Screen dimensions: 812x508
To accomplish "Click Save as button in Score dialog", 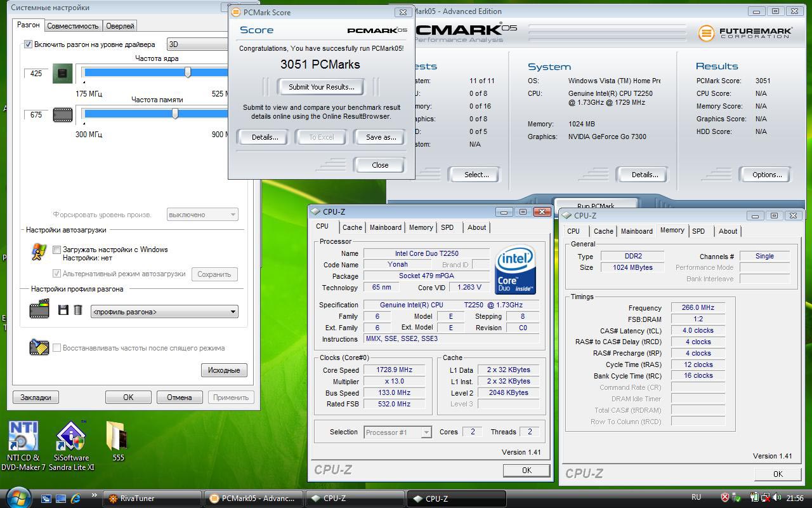I will [x=381, y=137].
